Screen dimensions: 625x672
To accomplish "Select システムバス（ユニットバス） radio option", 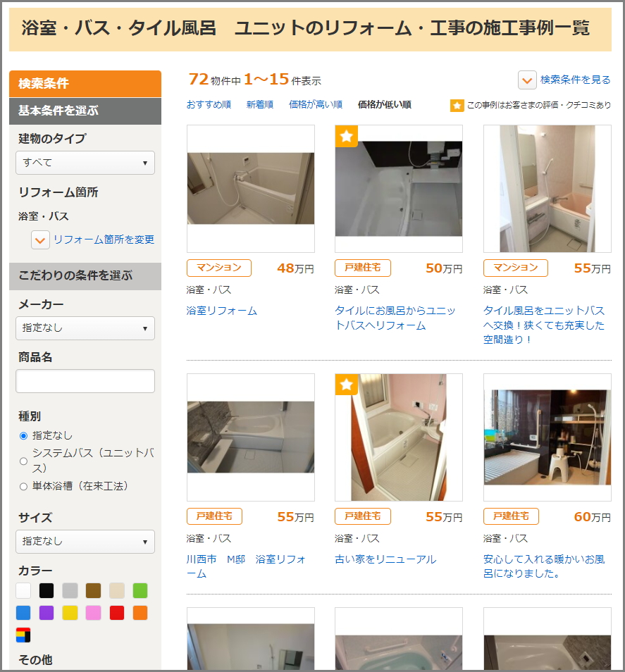I will 23,461.
